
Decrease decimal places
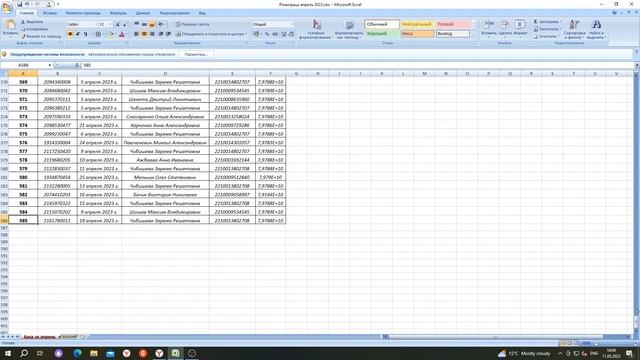tap(291, 34)
